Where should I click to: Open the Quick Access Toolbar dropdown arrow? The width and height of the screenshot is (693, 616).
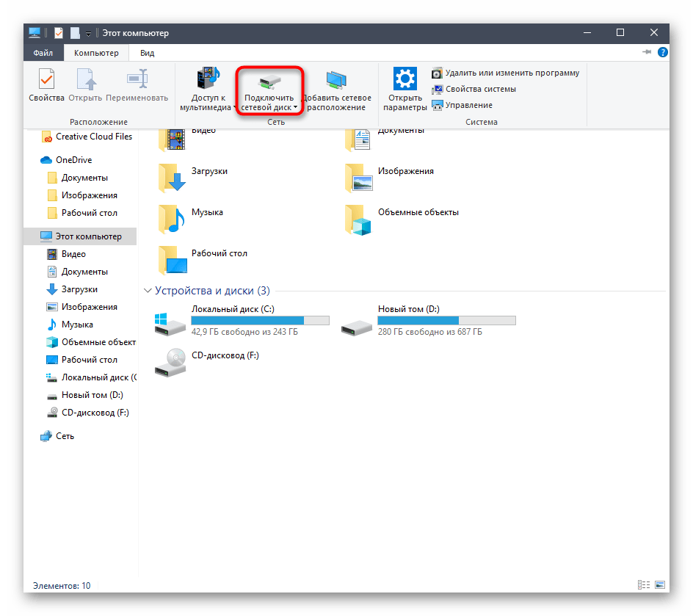(88, 34)
